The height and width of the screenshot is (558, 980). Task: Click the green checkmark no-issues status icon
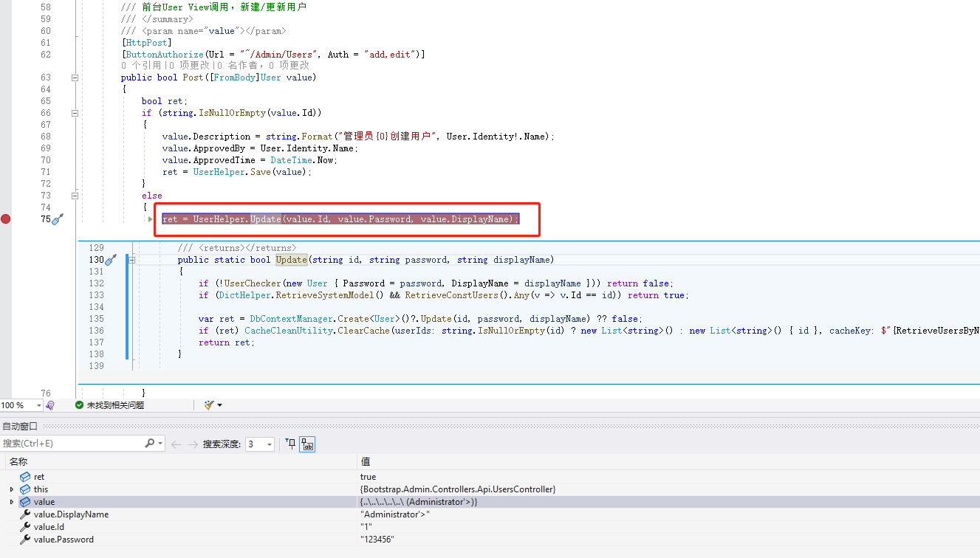pos(79,405)
